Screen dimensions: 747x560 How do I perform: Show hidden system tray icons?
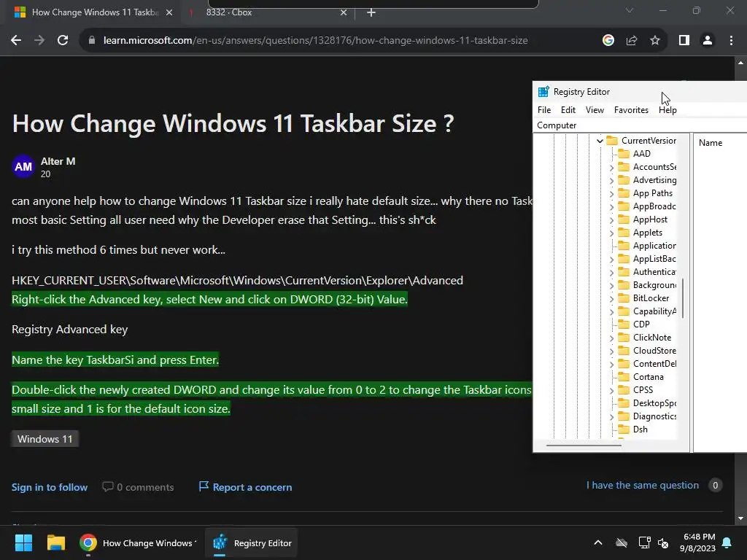(x=598, y=542)
